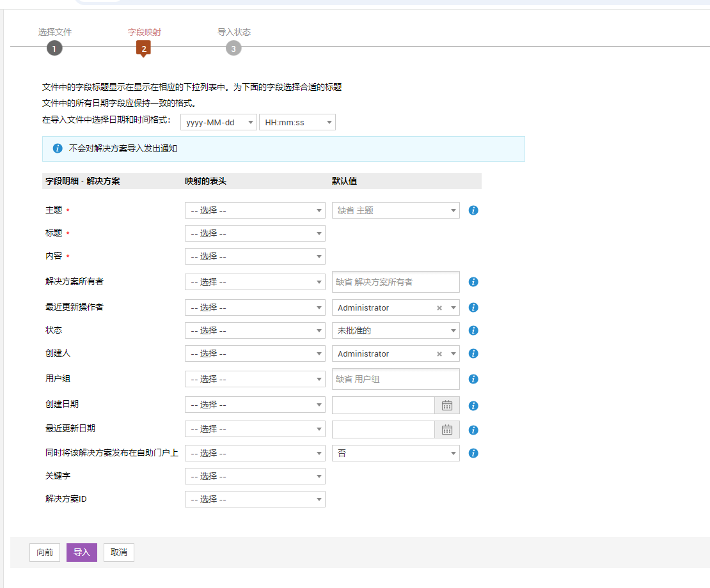Go to step 3 导入状态

click(x=233, y=49)
